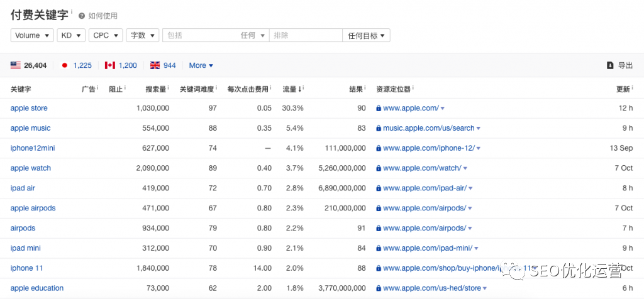Open the 如何使用 help link

[x=103, y=16]
